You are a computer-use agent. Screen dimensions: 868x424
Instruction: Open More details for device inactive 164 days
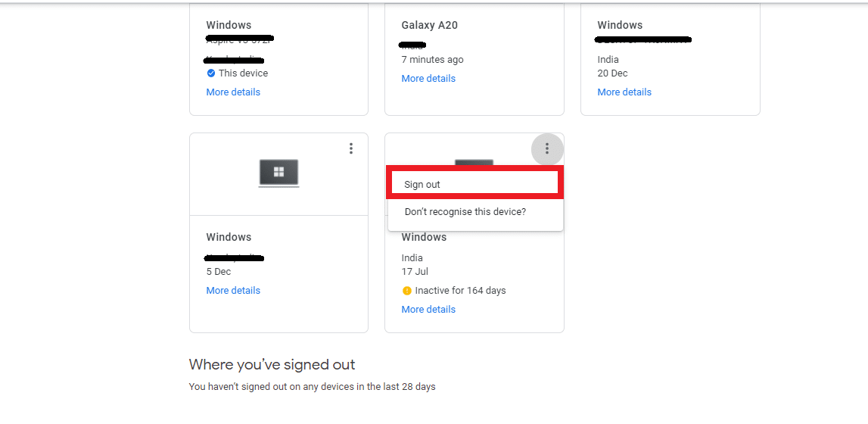pyautogui.click(x=428, y=310)
